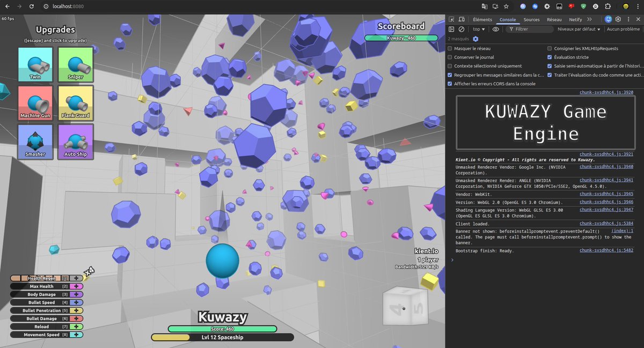Create live expression with eye icon
The width and height of the screenshot is (644, 348).
point(495,29)
